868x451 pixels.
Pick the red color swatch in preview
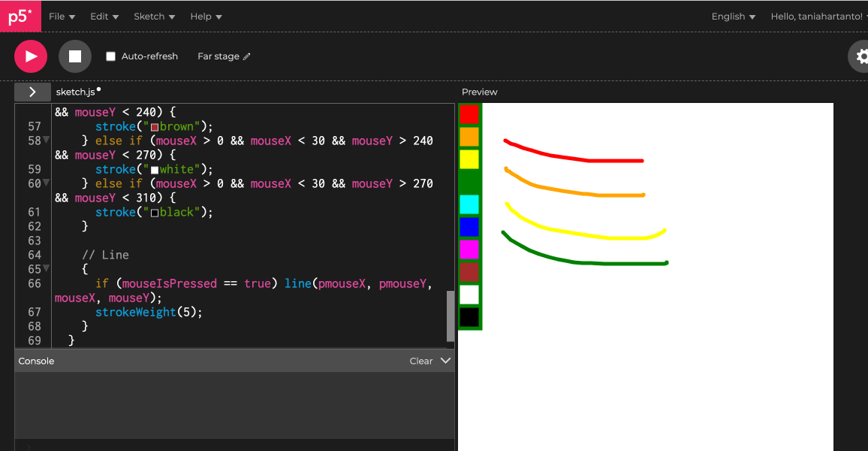tap(469, 114)
